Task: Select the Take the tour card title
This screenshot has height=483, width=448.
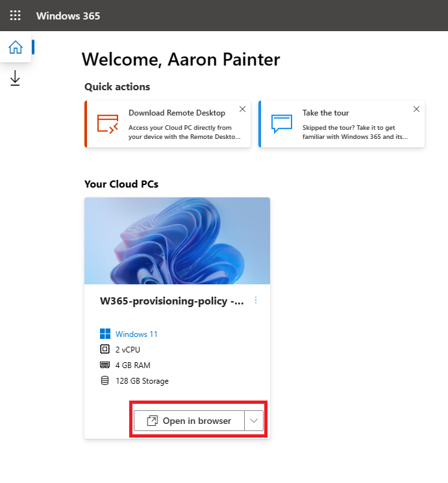Action: [326, 113]
